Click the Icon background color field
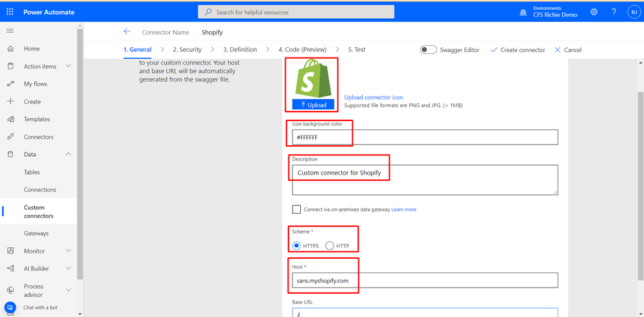The image size is (644, 317). 425,138
